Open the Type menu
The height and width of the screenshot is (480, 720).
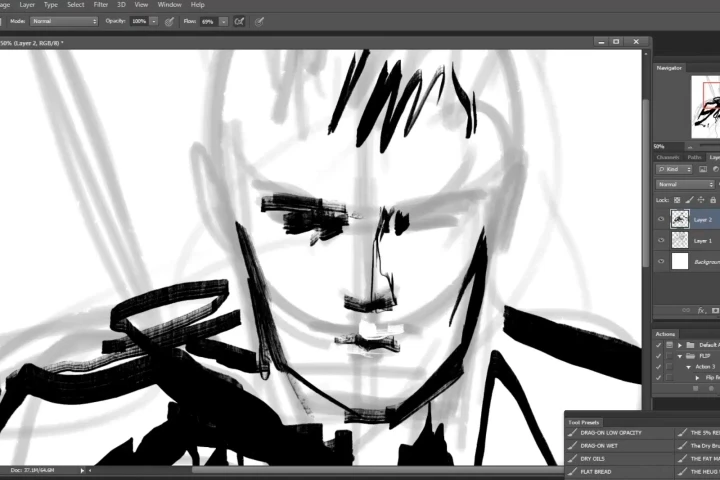[x=51, y=5]
